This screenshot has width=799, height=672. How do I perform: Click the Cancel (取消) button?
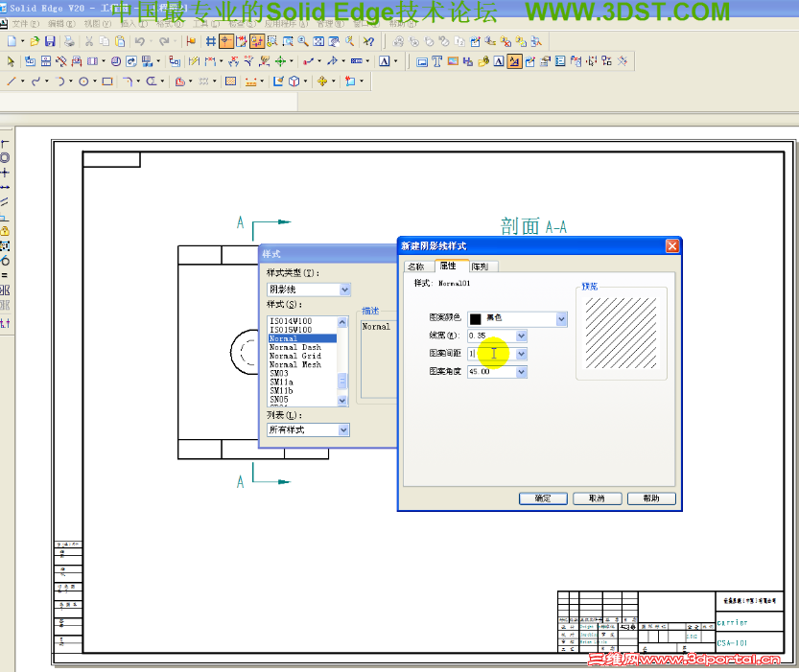pyautogui.click(x=598, y=498)
